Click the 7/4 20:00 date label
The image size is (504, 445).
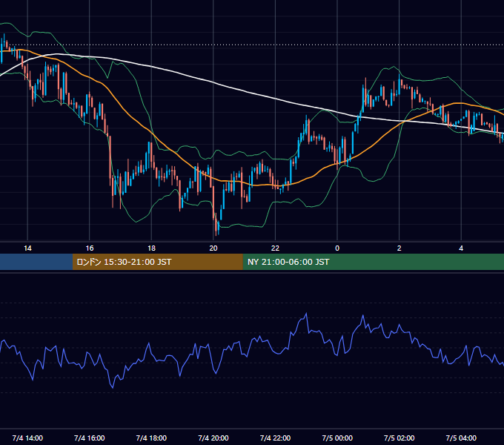(213, 438)
